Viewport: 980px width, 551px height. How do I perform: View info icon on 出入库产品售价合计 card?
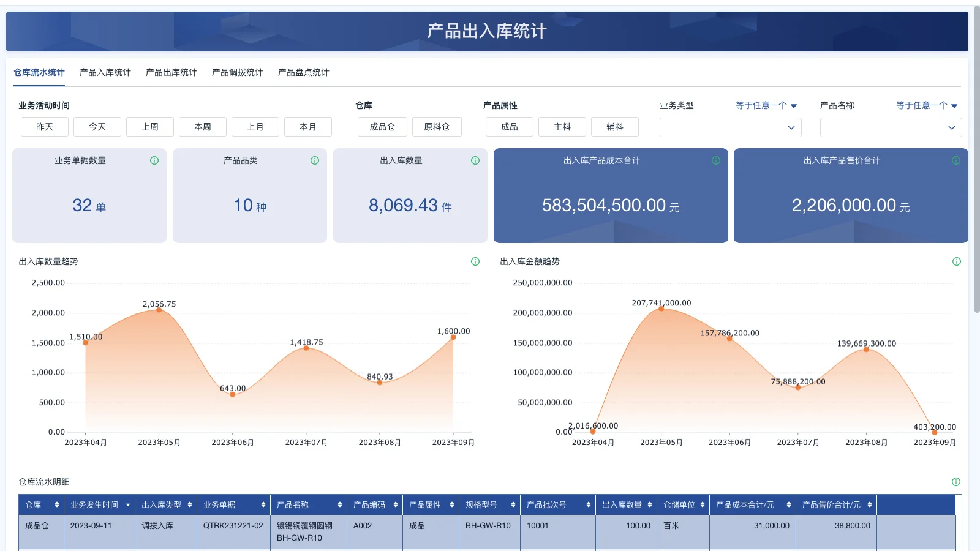956,160
